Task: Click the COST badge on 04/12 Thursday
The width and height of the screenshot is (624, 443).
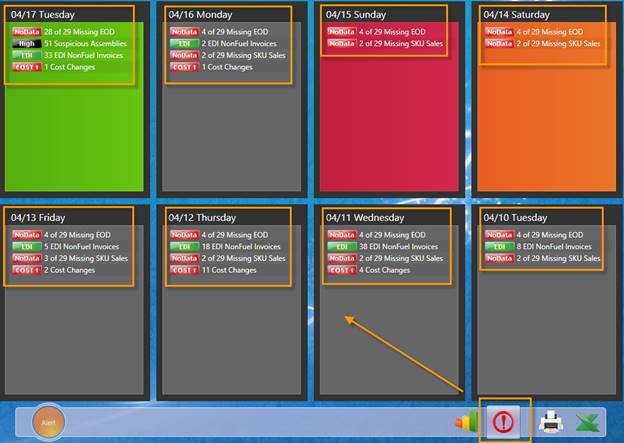Action: [x=183, y=270]
